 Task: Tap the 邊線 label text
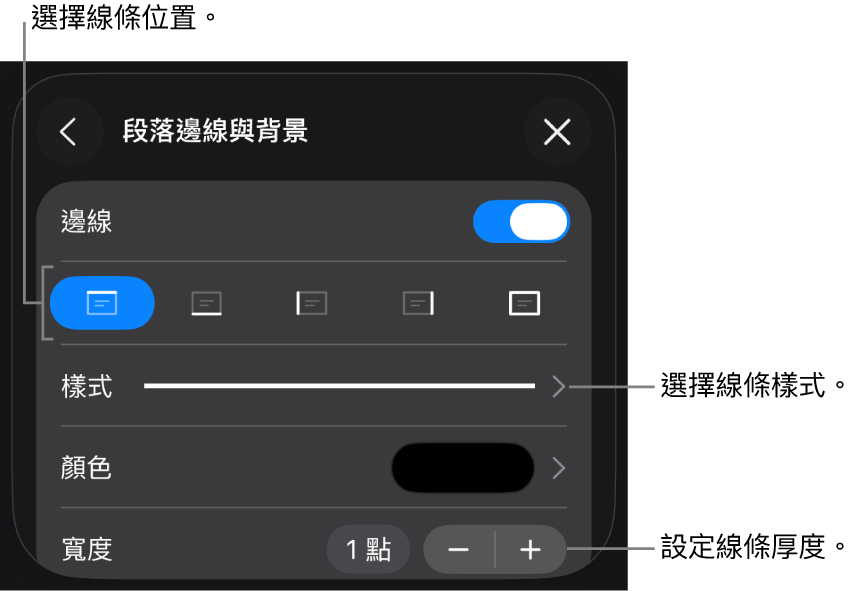tap(86, 222)
